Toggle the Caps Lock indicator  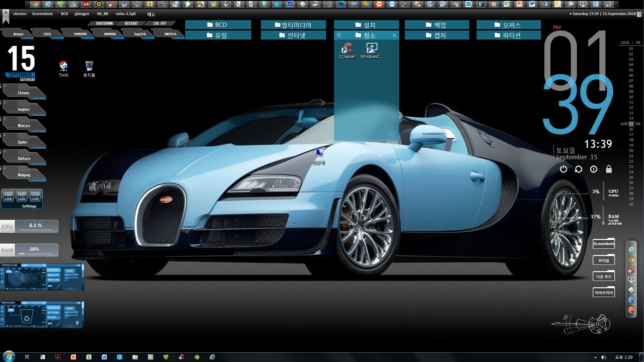(x=8, y=196)
